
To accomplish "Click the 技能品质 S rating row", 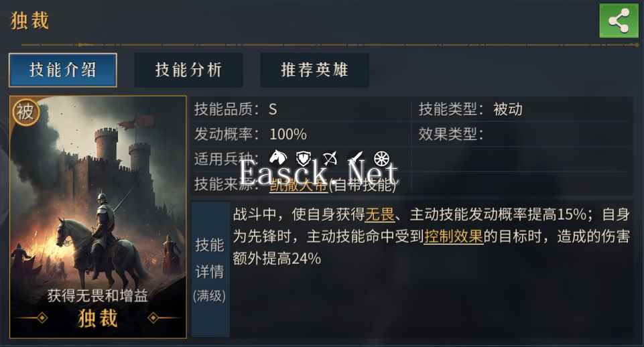I will click(x=302, y=109).
